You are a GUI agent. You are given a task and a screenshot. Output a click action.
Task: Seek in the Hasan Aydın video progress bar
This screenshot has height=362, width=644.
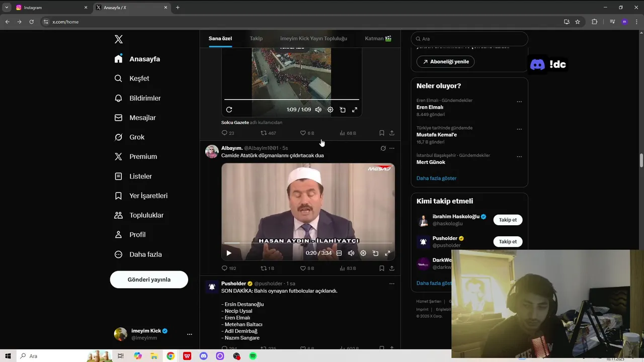[308, 243]
